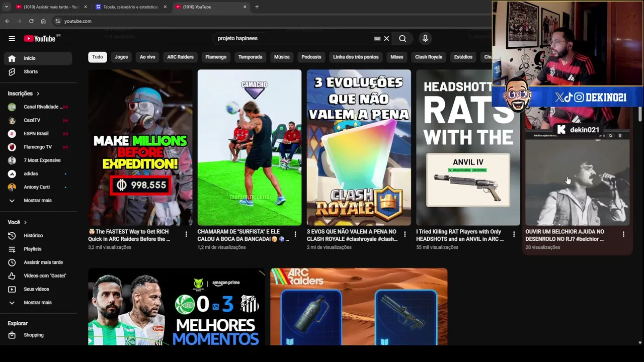Screen dimensions: 644x362
Task: Start voice search with microphone icon
Action: pos(425,38)
